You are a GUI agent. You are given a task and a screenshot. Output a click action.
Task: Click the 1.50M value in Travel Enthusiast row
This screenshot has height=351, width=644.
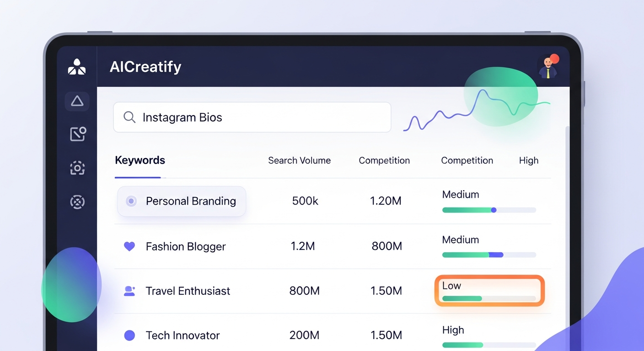(386, 291)
